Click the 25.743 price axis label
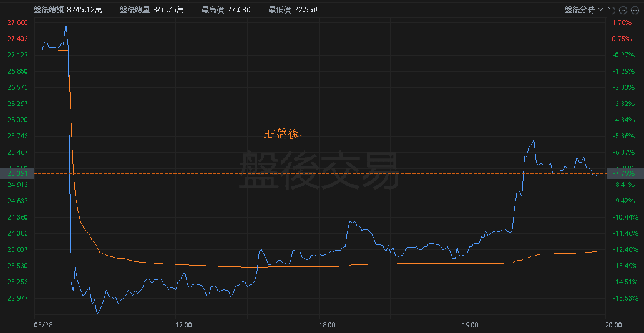Image resolution: width=644 pixels, height=333 pixels. (x=17, y=136)
